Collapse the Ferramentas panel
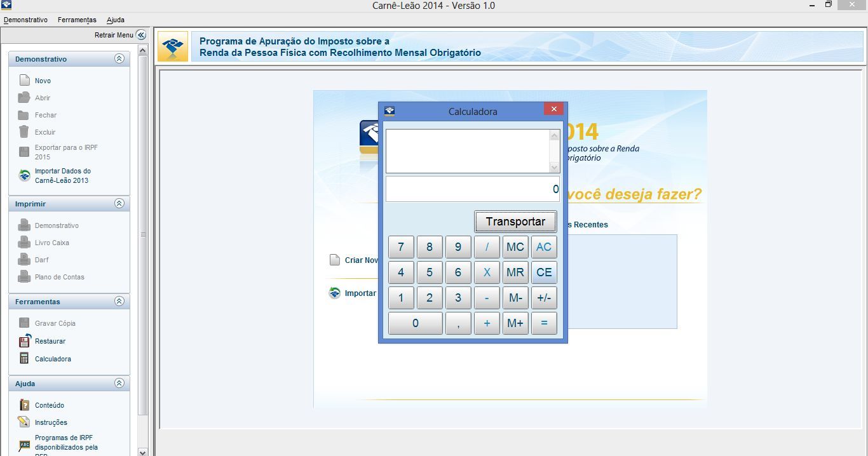This screenshot has width=868, height=456. 119,301
